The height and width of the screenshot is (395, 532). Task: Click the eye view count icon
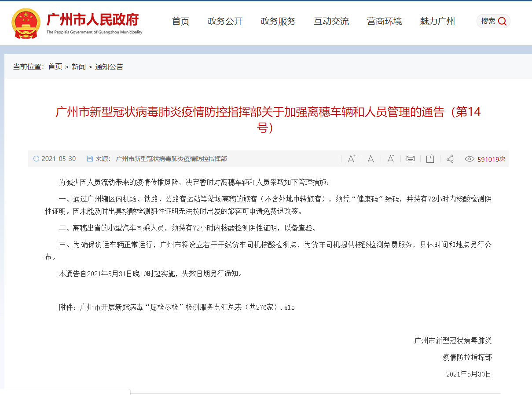pos(470,159)
